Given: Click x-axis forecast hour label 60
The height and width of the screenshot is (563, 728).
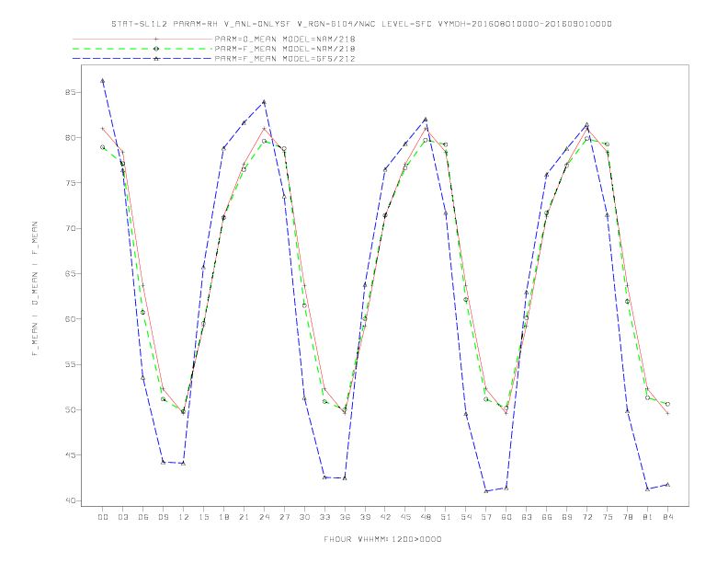Looking at the screenshot, I should (x=506, y=517).
